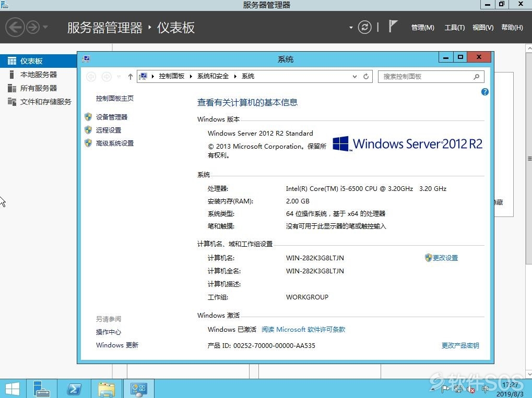532x398 pixels.
Task: Open the 管理(M) menu
Action: (x=422, y=28)
